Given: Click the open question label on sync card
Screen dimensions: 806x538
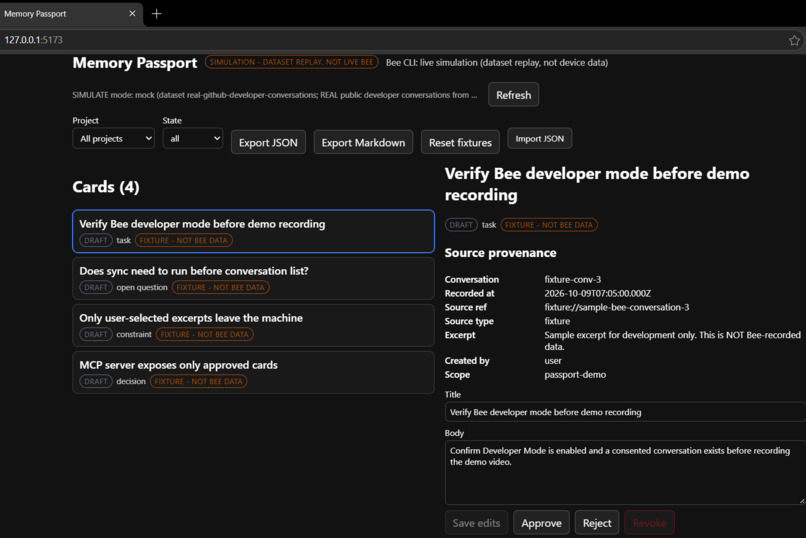Looking at the screenshot, I should coord(142,287).
